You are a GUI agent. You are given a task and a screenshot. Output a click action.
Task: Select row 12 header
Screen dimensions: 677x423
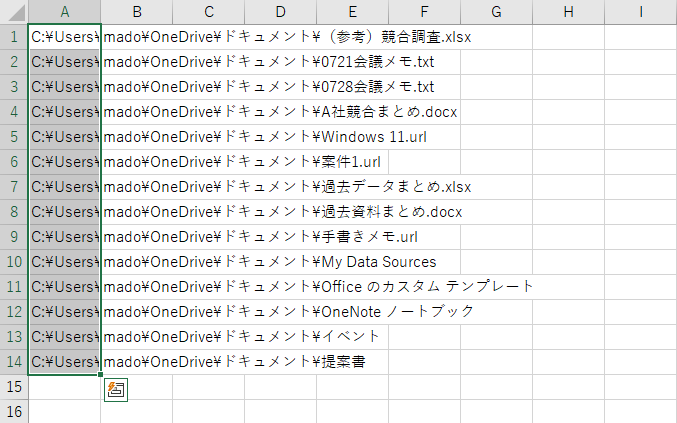(14, 312)
